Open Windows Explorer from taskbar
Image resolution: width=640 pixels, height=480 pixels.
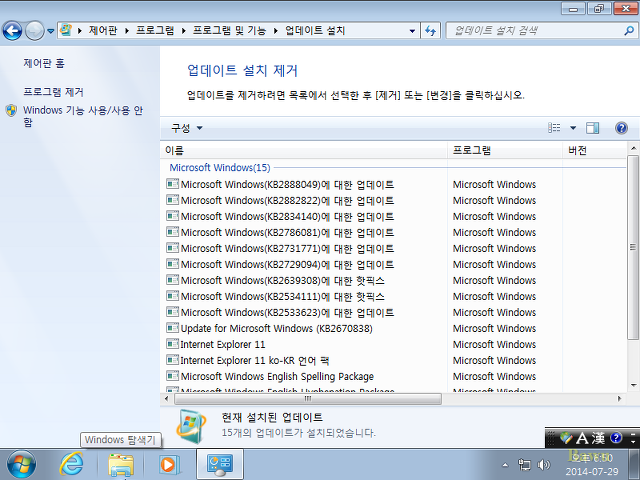pyautogui.click(x=121, y=465)
